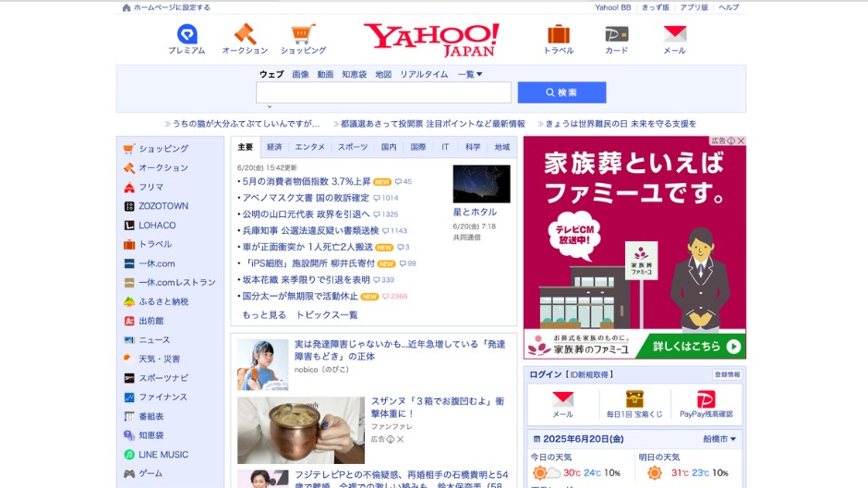Click the ショッピング icon in left sidebar
Viewport: 868px width, 488px height.
pyautogui.click(x=129, y=149)
